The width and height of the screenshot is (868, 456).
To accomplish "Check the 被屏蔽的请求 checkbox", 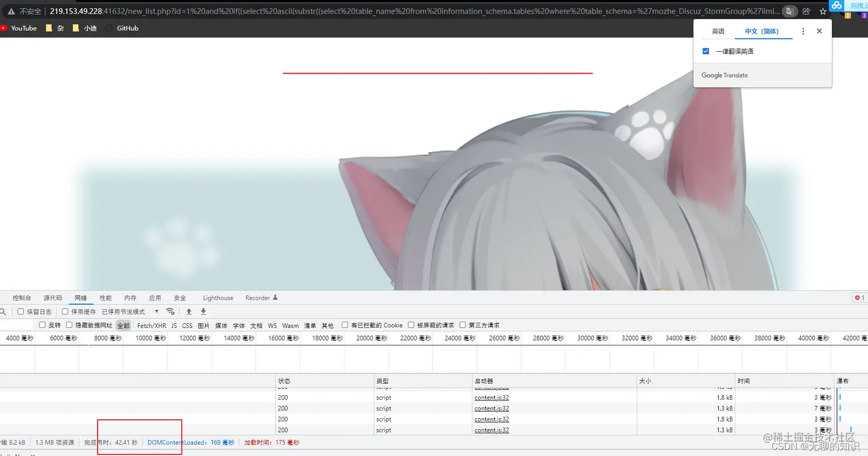I will [411, 325].
